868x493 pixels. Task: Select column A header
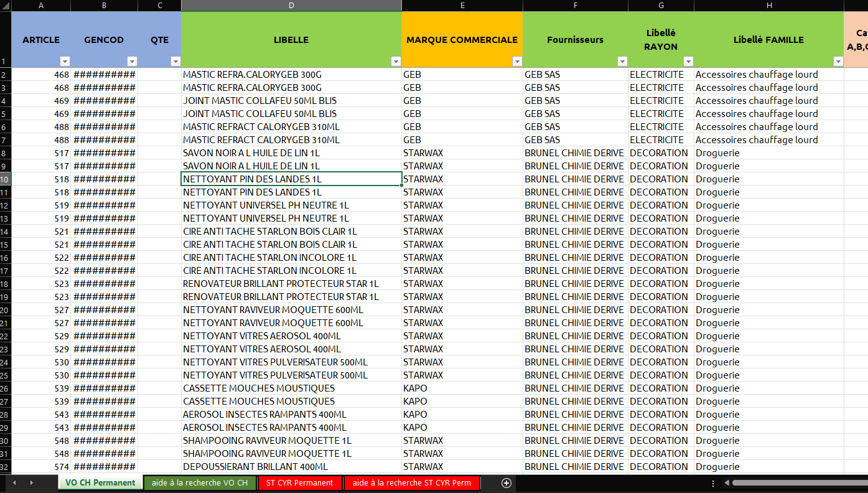coord(41,6)
